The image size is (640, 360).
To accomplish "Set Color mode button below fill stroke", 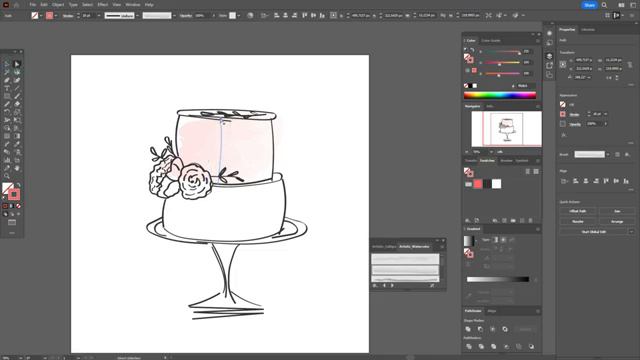I will point(5,206).
